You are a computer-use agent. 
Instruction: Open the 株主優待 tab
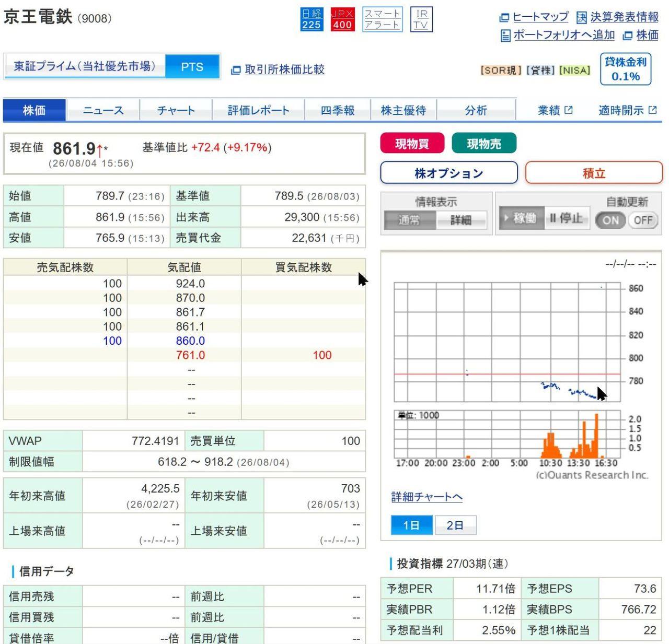click(403, 110)
